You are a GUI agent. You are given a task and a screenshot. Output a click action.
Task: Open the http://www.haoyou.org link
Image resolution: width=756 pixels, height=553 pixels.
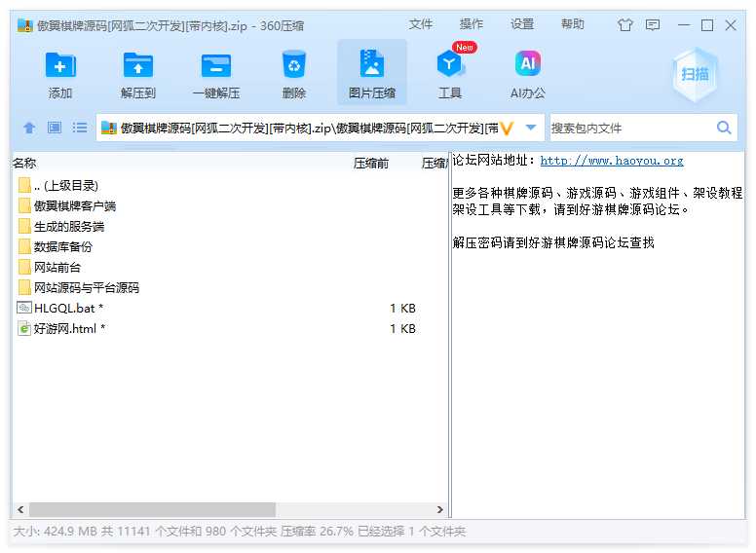tap(612, 161)
